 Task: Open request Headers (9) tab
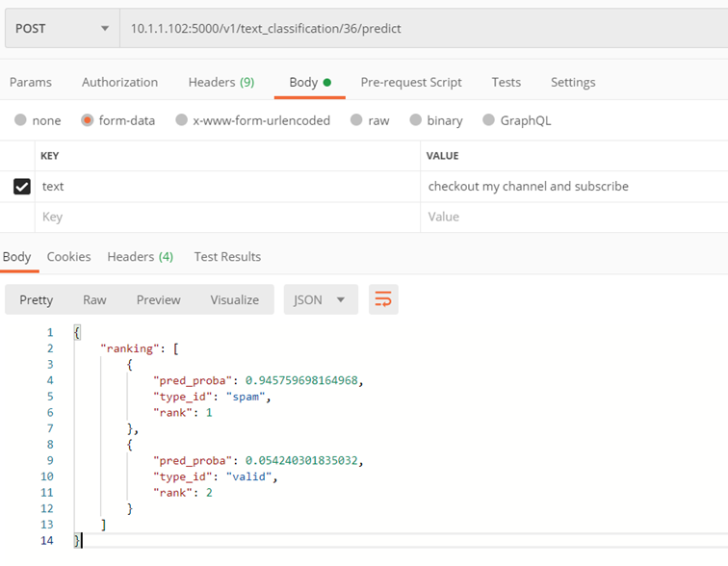pyautogui.click(x=221, y=82)
